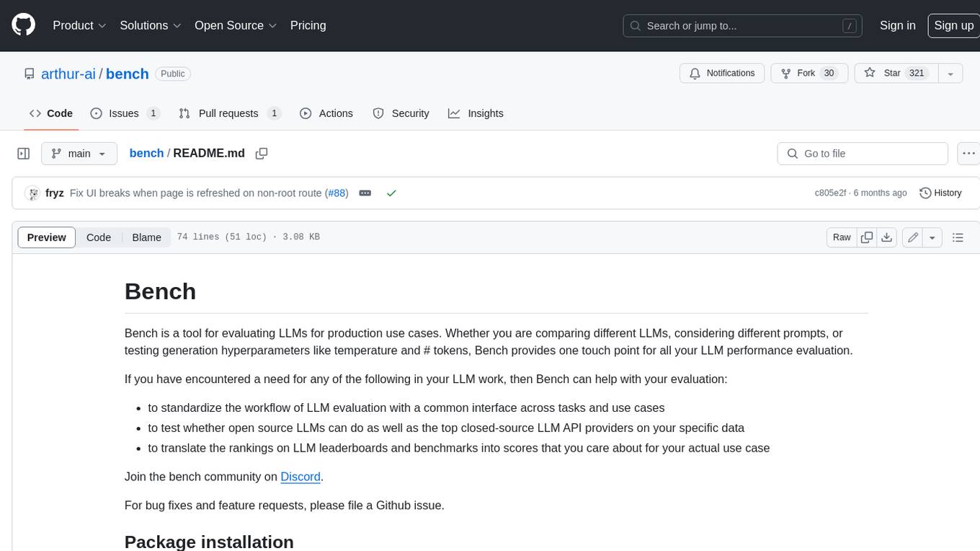Open the bench breadcrumb folder link

point(146,153)
